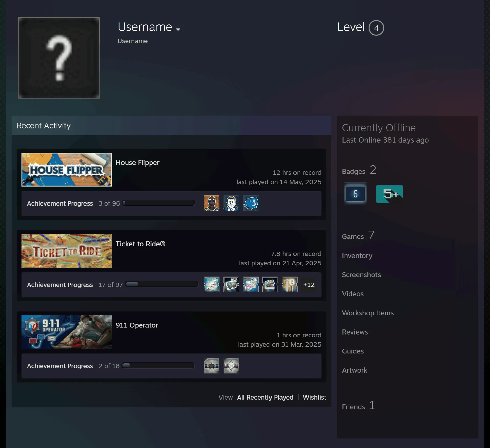Open the Videos link
490x448 pixels.
(353, 294)
